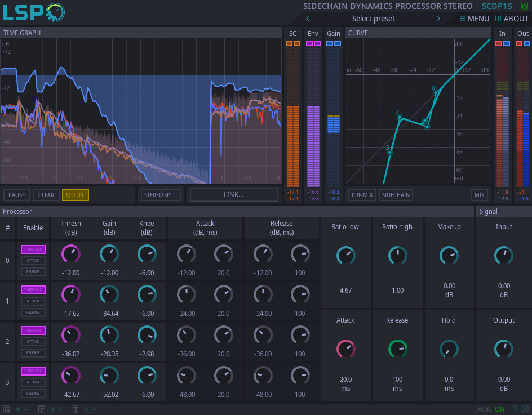Open the ABOUT section
This screenshot has width=532, height=415.
[512, 19]
